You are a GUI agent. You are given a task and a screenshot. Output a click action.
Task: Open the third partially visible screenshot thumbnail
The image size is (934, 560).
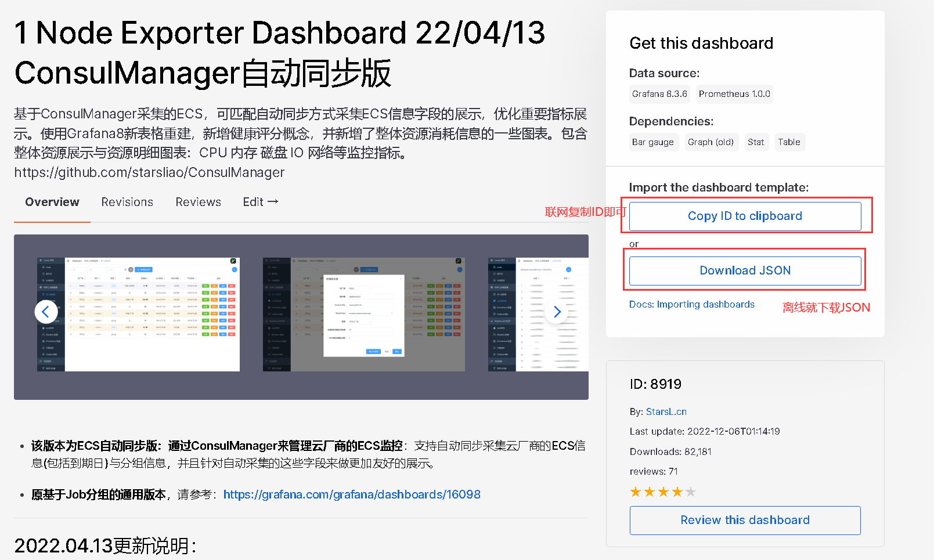point(538,315)
